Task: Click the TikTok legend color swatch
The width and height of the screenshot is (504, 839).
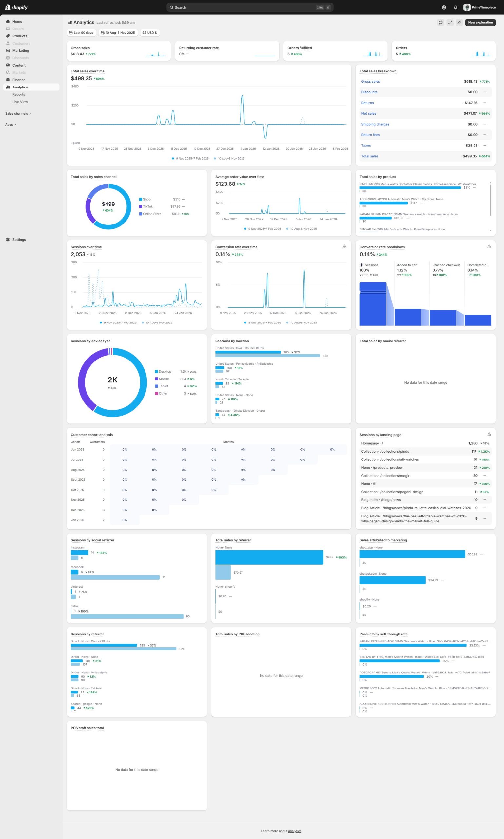Action: (140, 206)
